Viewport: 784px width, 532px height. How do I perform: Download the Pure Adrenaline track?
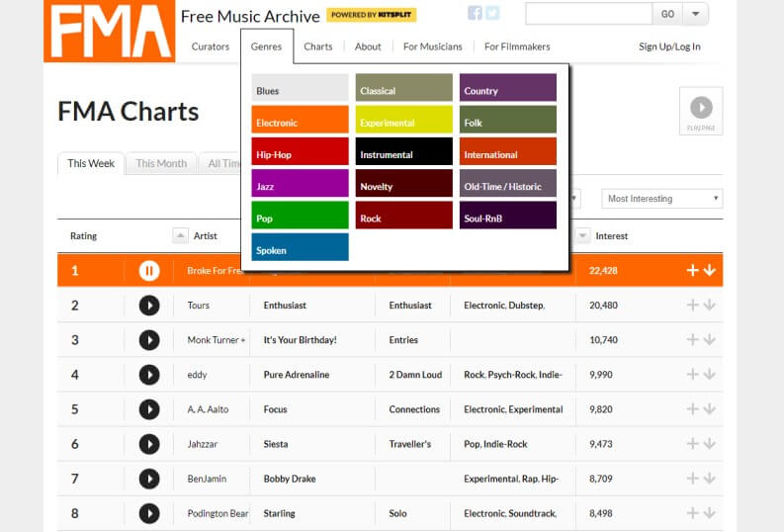point(710,375)
